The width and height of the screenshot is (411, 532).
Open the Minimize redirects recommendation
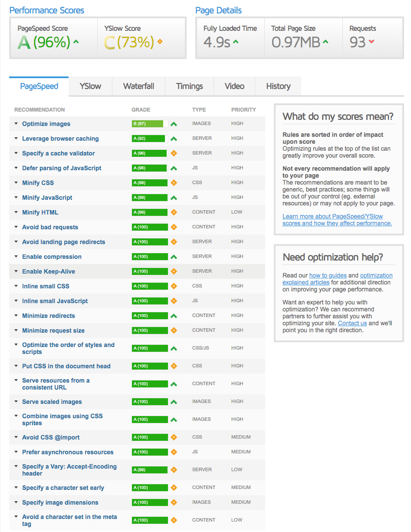click(49, 316)
